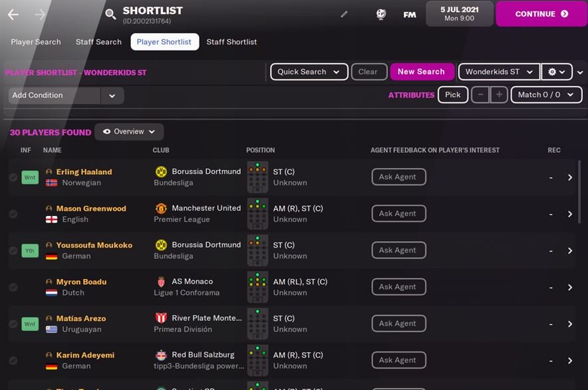Click the Pick attributes button
This screenshot has height=390, width=588.
(x=452, y=95)
